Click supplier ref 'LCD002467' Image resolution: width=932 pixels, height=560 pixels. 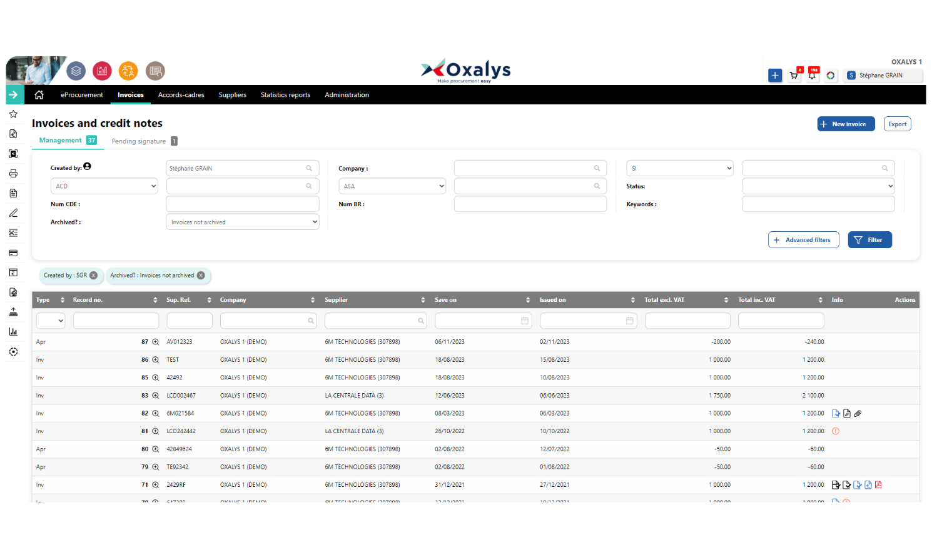click(181, 396)
